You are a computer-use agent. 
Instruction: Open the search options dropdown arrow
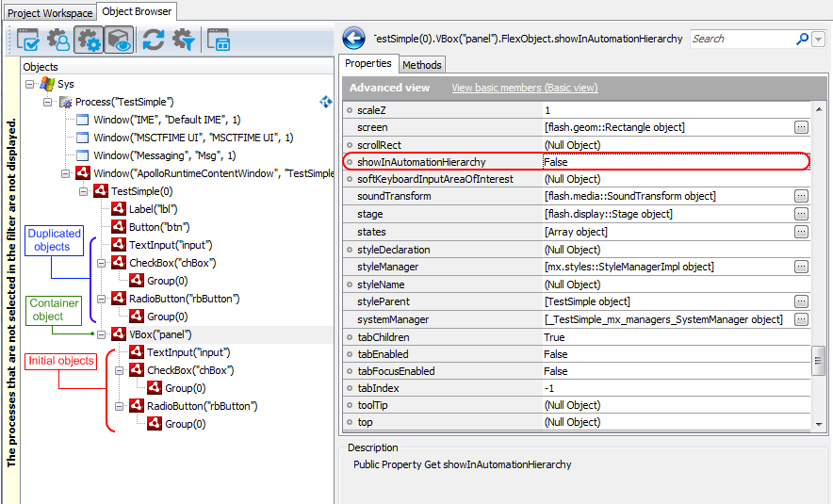[x=818, y=40]
